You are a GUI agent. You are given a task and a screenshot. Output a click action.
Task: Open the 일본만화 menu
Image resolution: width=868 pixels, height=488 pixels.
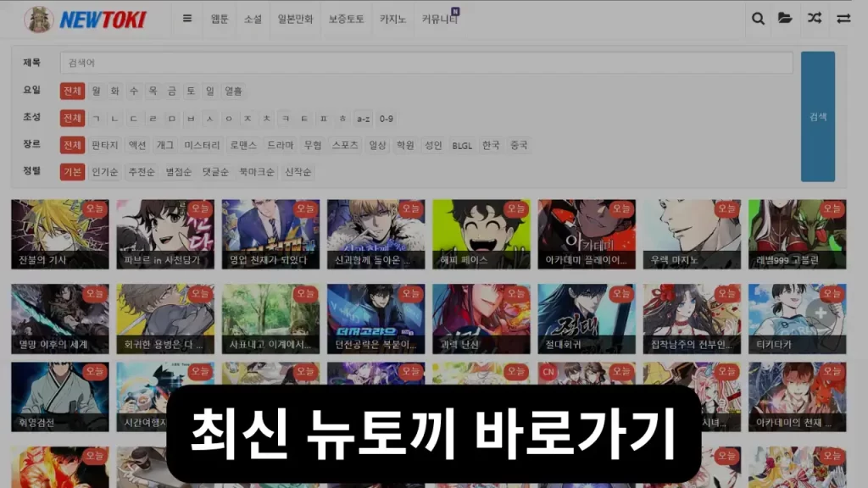click(295, 19)
